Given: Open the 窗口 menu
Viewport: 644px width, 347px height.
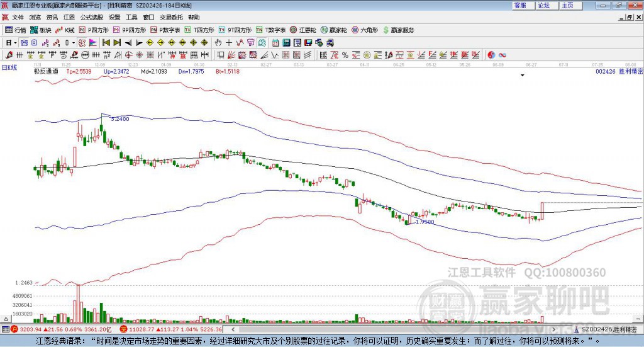Looking at the screenshot, I should [148, 17].
